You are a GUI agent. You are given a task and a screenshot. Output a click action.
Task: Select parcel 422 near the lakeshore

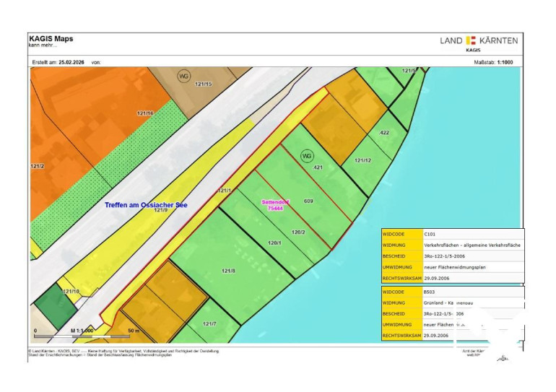pyautogui.click(x=385, y=133)
